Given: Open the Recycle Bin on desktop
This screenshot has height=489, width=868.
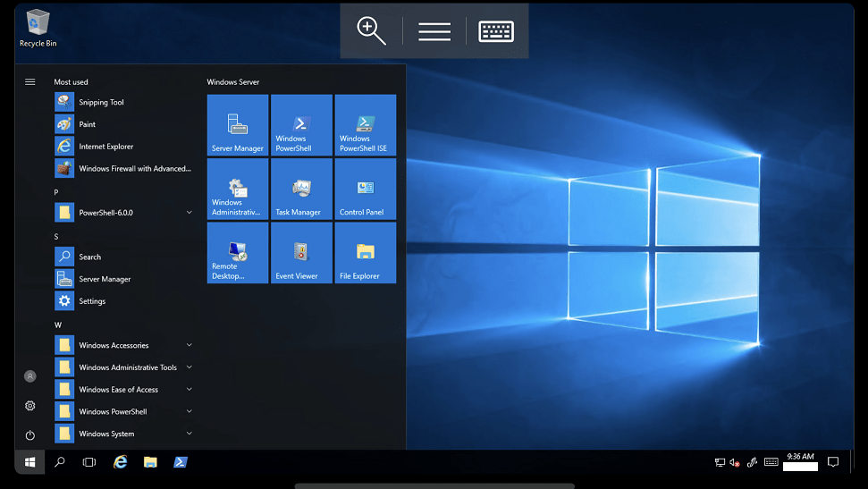Looking at the screenshot, I should (38, 29).
